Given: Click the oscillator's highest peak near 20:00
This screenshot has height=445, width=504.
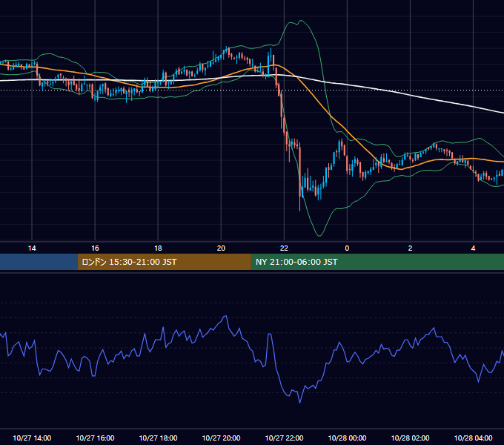Looking at the screenshot, I should coord(225,317).
